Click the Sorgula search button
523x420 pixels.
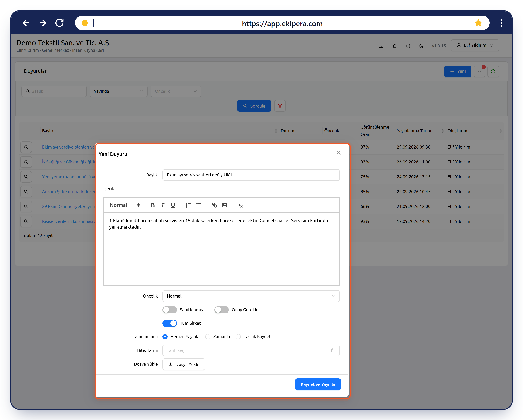[x=254, y=106]
